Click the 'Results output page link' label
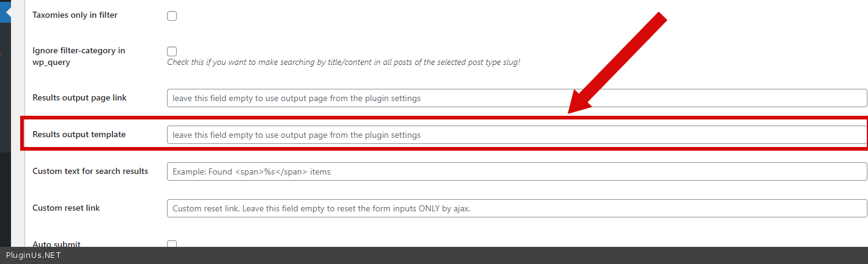868x264 pixels. click(x=80, y=97)
